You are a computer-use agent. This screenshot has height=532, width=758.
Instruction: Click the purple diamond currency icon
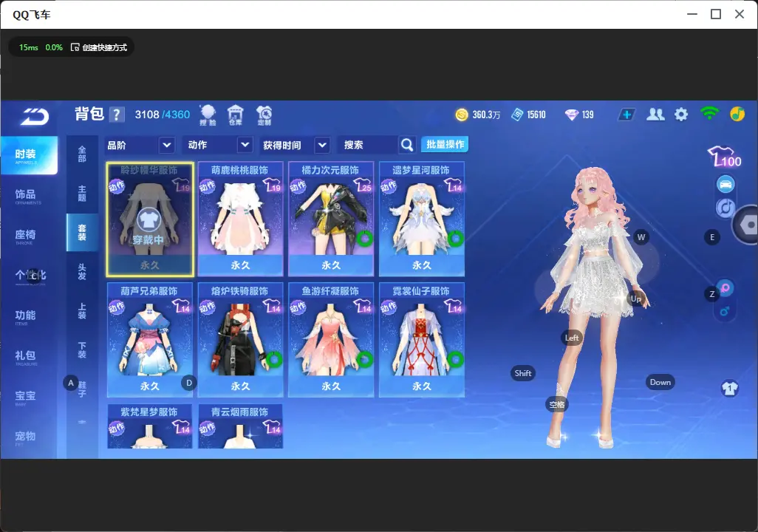(x=571, y=115)
